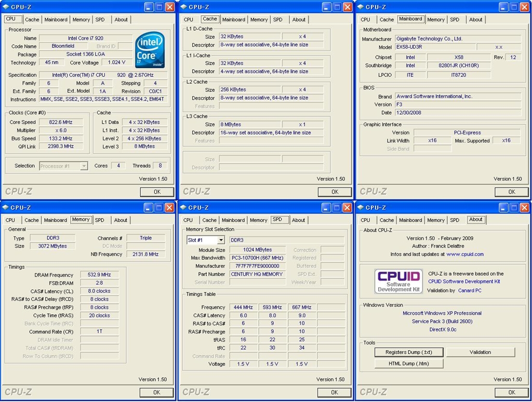
Task: Open the www.cpuid.com link
Action: (465, 254)
